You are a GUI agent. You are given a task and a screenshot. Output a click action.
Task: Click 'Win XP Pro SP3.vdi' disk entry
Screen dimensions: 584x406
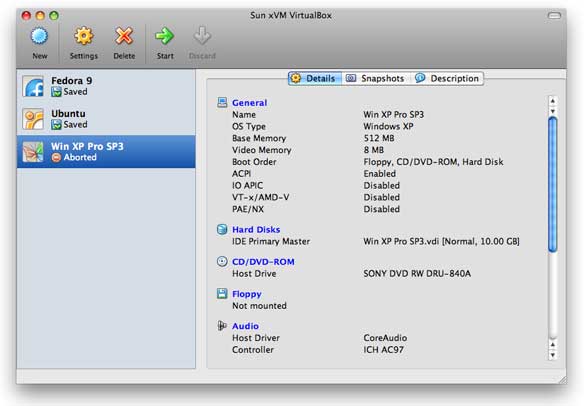[441, 241]
